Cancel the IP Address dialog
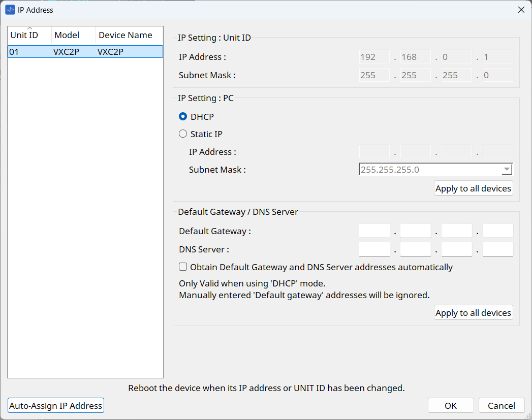 502,405
